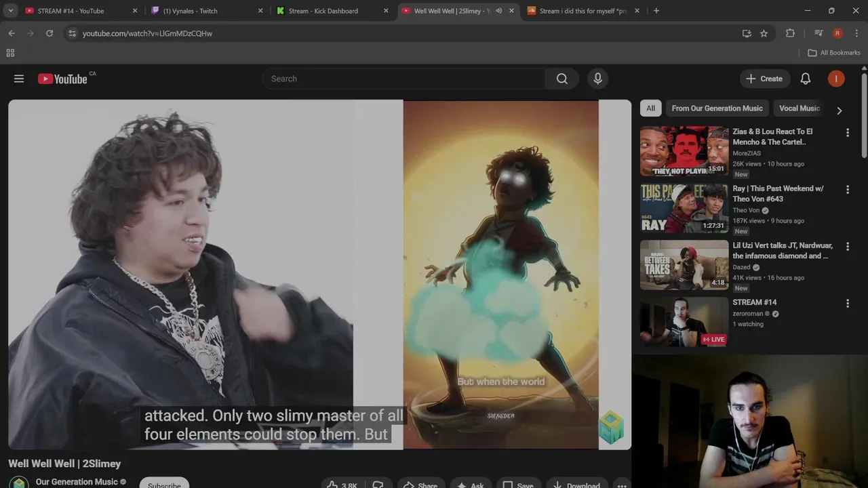The width and height of the screenshot is (868, 488).
Task: Open the YouTube account avatar menu
Action: 836,79
